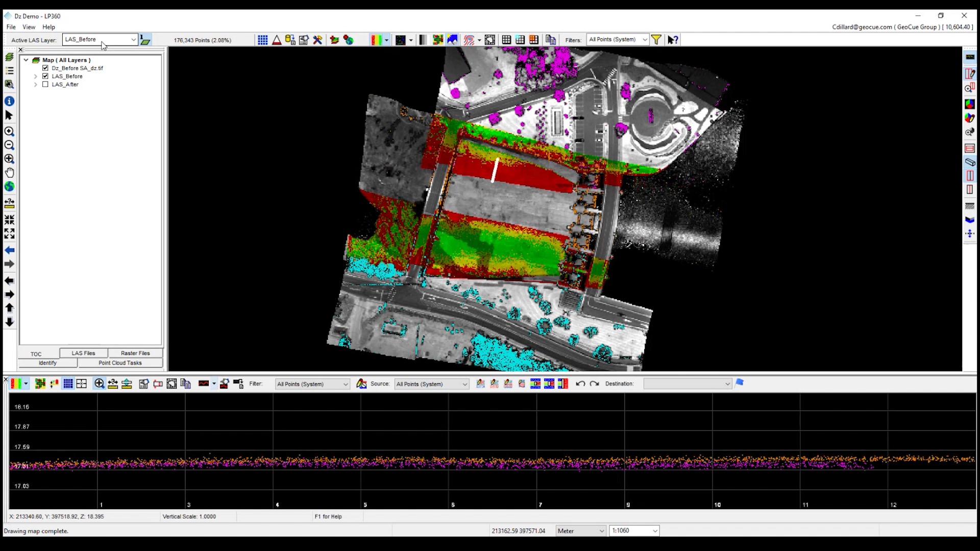This screenshot has height=551, width=980.
Task: Activate the Zoom In magnifier tool
Action: click(9, 132)
